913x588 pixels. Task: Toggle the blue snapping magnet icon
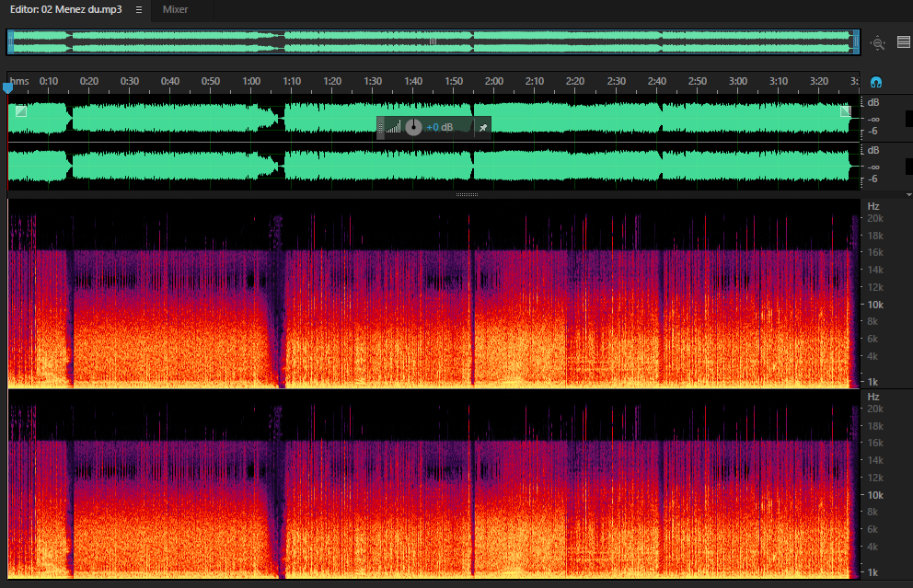(x=876, y=82)
